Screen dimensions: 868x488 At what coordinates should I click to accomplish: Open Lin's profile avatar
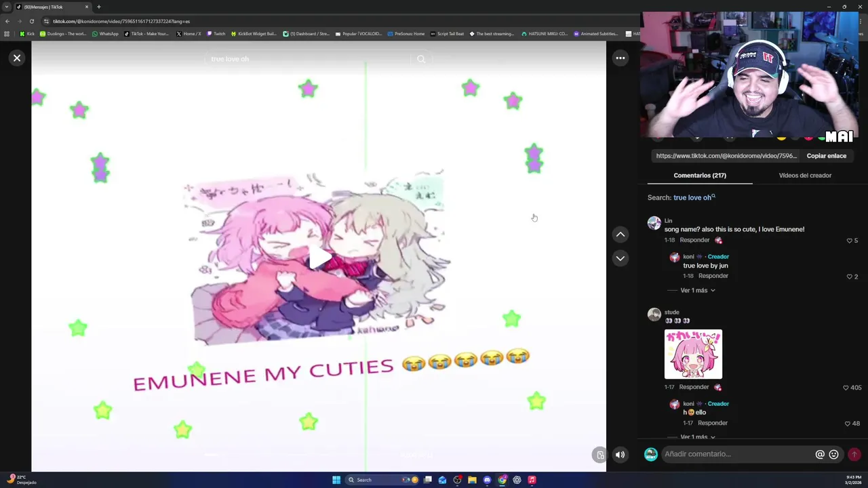pyautogui.click(x=654, y=223)
